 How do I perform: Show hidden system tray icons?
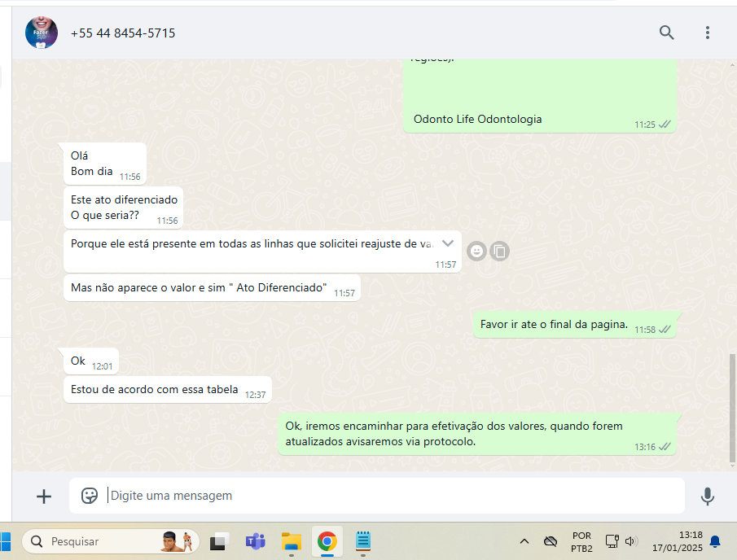pyautogui.click(x=524, y=541)
